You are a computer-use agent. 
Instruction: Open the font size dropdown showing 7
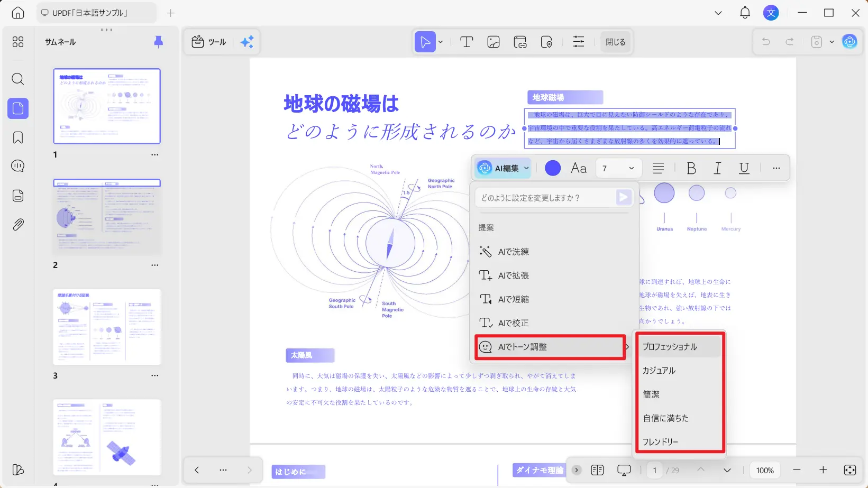point(618,168)
